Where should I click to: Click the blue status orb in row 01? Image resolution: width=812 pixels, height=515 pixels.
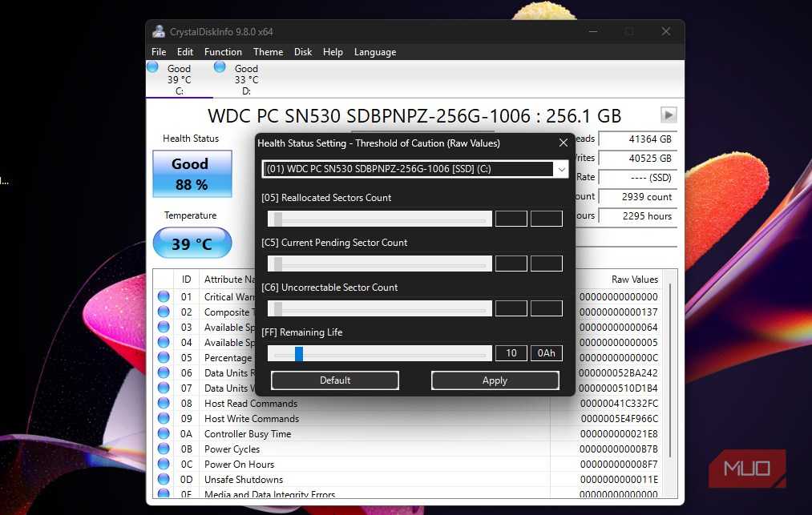164,296
